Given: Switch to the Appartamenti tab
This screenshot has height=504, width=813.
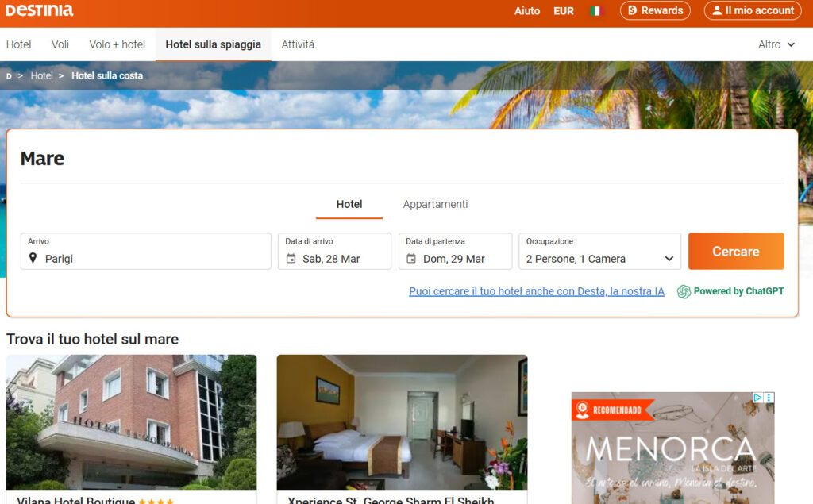Looking at the screenshot, I should tap(435, 205).
